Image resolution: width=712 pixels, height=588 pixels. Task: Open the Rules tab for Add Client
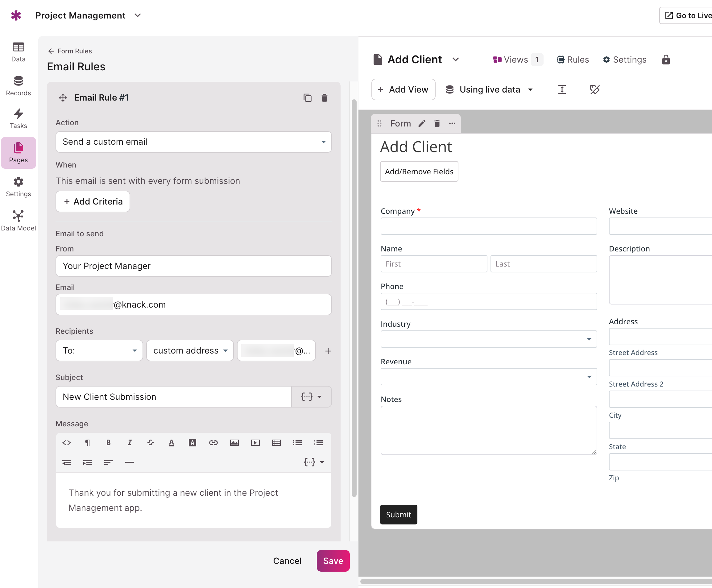(x=573, y=60)
